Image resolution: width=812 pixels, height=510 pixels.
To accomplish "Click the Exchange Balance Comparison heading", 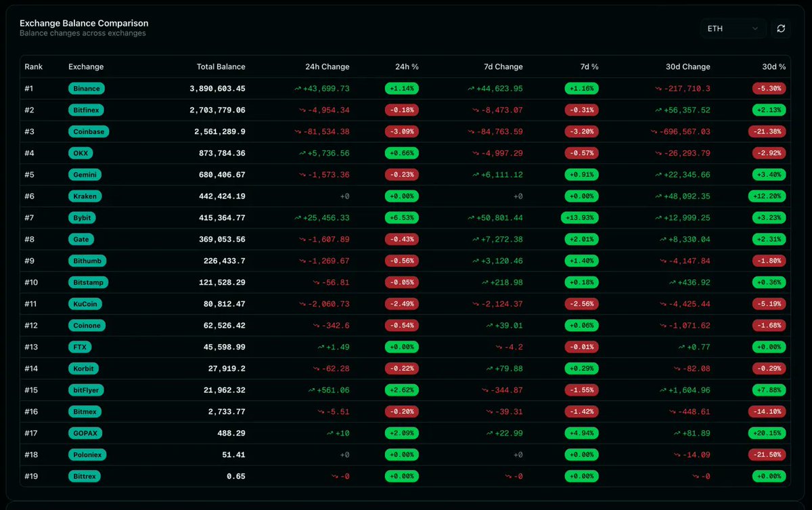I will (83, 23).
